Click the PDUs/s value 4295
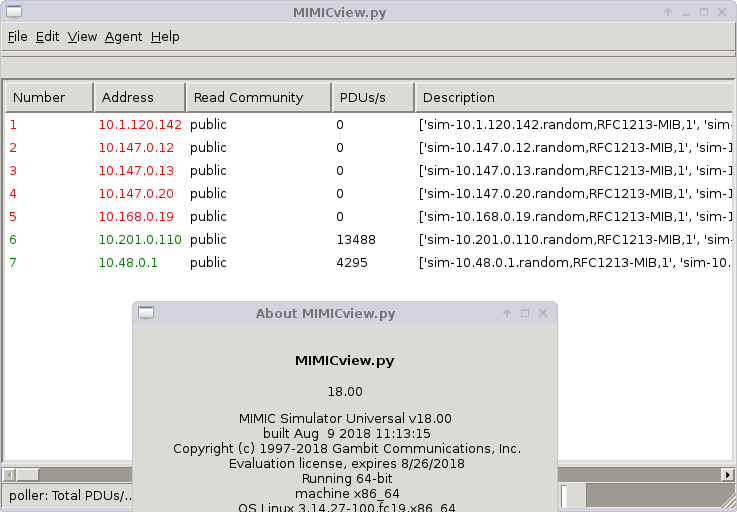 (x=352, y=263)
